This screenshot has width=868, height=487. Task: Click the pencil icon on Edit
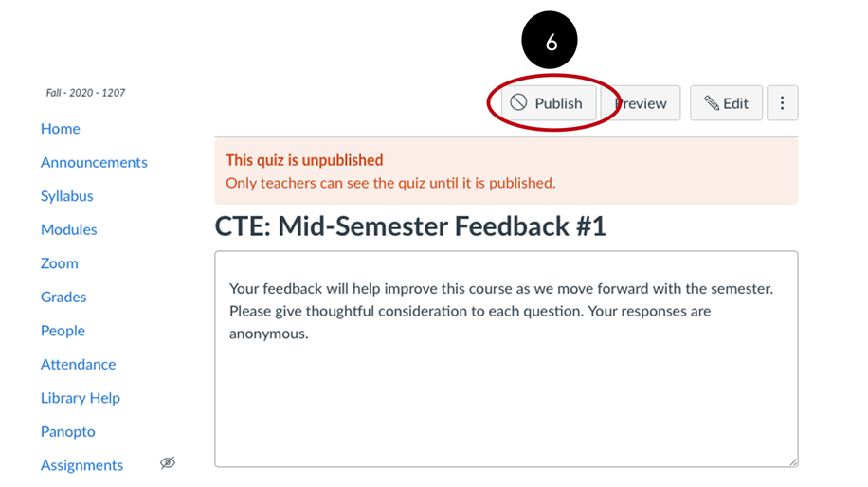(x=711, y=103)
